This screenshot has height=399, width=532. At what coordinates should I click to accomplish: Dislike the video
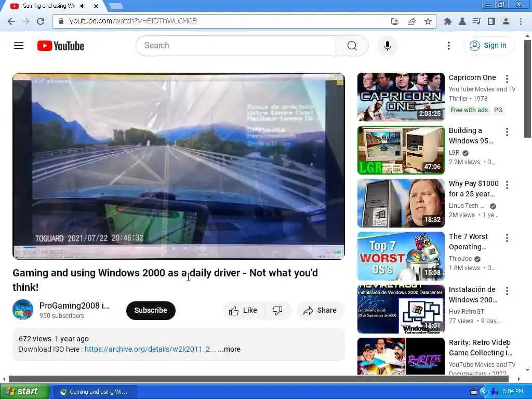pyautogui.click(x=278, y=311)
